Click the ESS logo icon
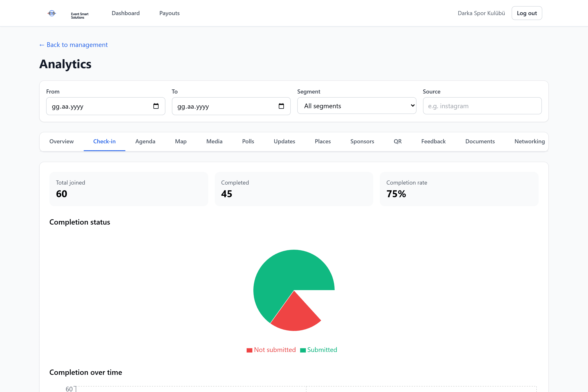Image resolution: width=588 pixels, height=392 pixels. pos(52,13)
